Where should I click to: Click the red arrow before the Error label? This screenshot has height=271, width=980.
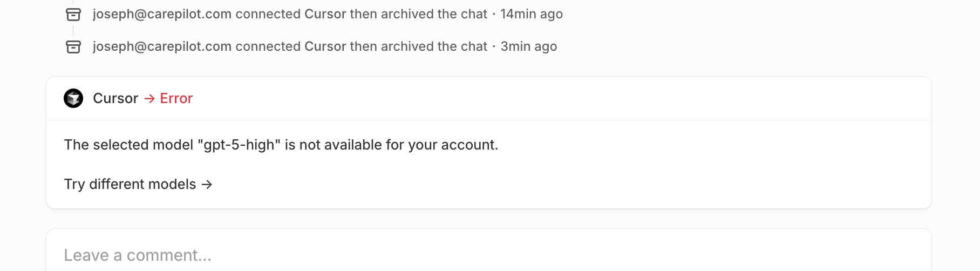pos(149,98)
